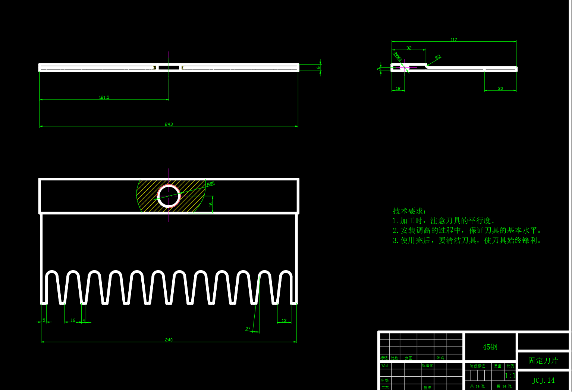
Task: Click the 240 bottom width dimension text
Action: tap(169, 340)
